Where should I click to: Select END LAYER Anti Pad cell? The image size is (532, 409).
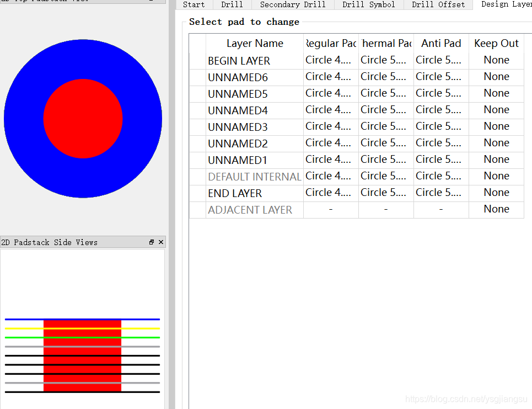point(440,193)
